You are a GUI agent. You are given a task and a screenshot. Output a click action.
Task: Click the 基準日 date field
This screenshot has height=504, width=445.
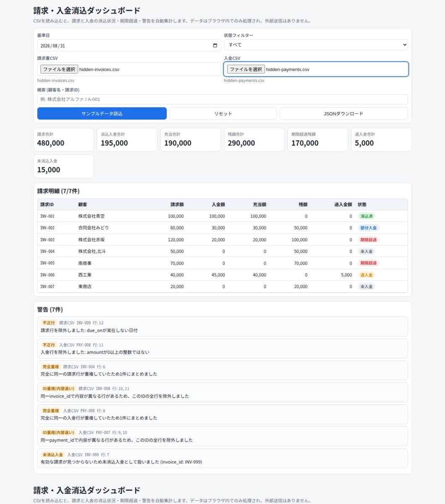129,45
